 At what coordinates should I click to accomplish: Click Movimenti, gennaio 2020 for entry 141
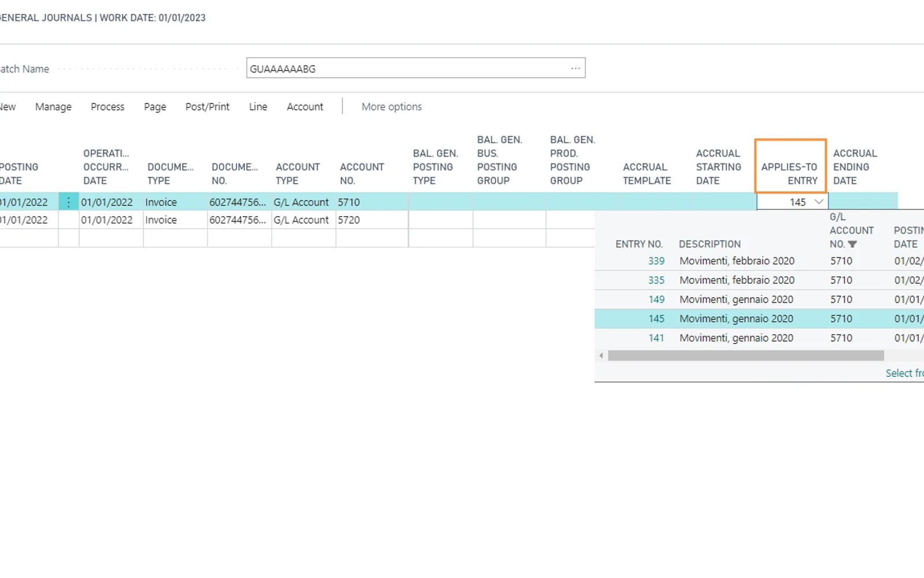tap(736, 338)
